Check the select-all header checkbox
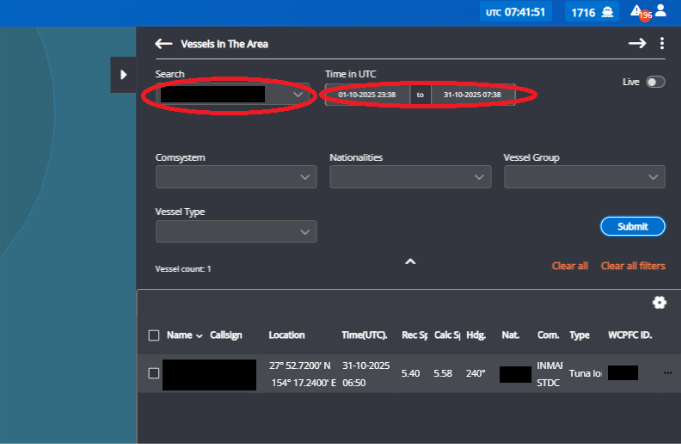This screenshot has width=681, height=444. [154, 335]
